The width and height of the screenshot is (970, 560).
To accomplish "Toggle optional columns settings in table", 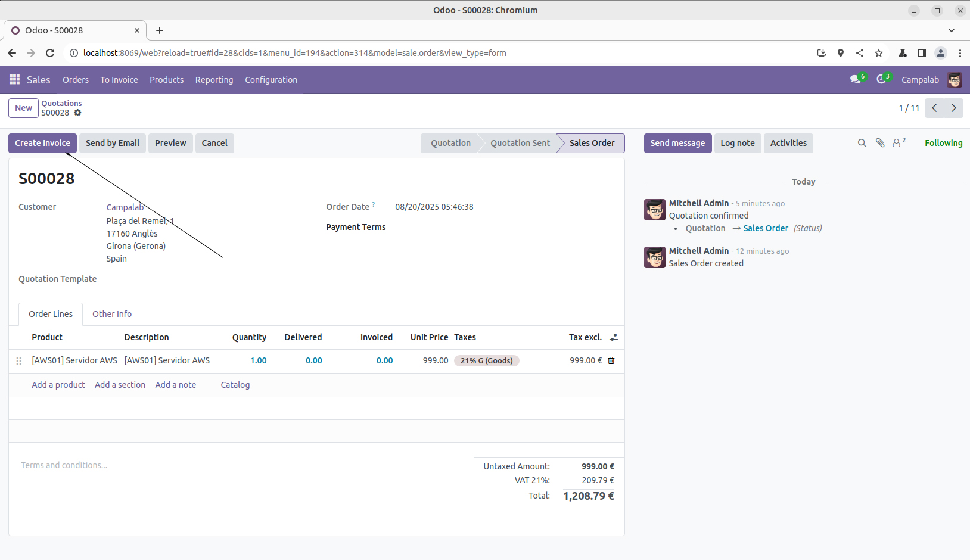I will pyautogui.click(x=614, y=337).
